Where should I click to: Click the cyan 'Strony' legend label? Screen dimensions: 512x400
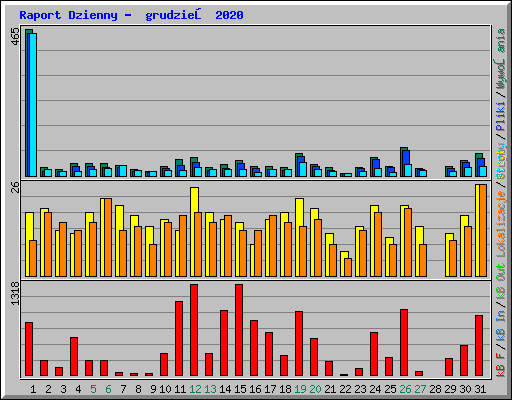click(x=501, y=160)
